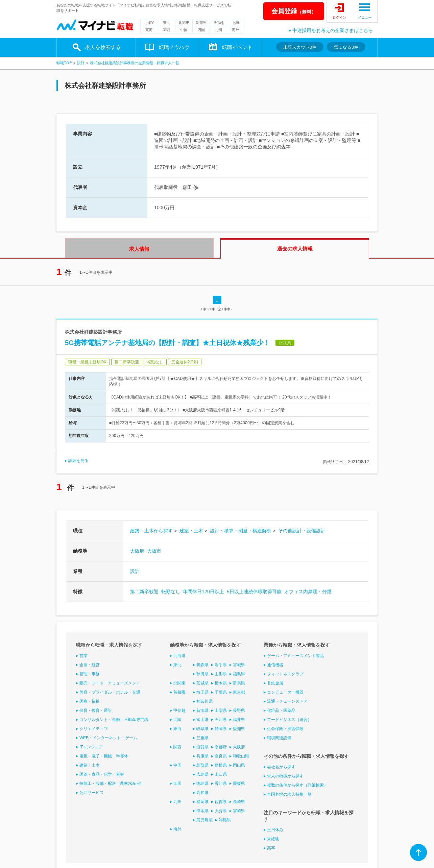Open 中途採用をお考えの企業さまはこちら link

(331, 30)
